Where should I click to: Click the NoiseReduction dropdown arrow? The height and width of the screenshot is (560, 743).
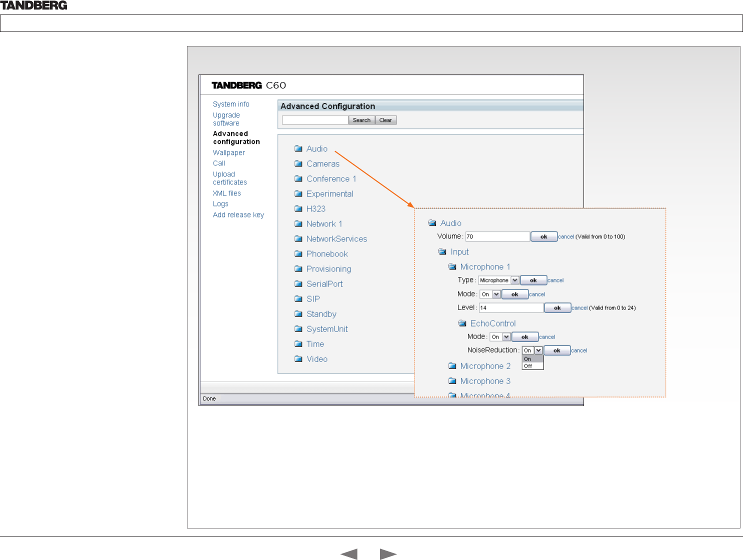pos(538,350)
